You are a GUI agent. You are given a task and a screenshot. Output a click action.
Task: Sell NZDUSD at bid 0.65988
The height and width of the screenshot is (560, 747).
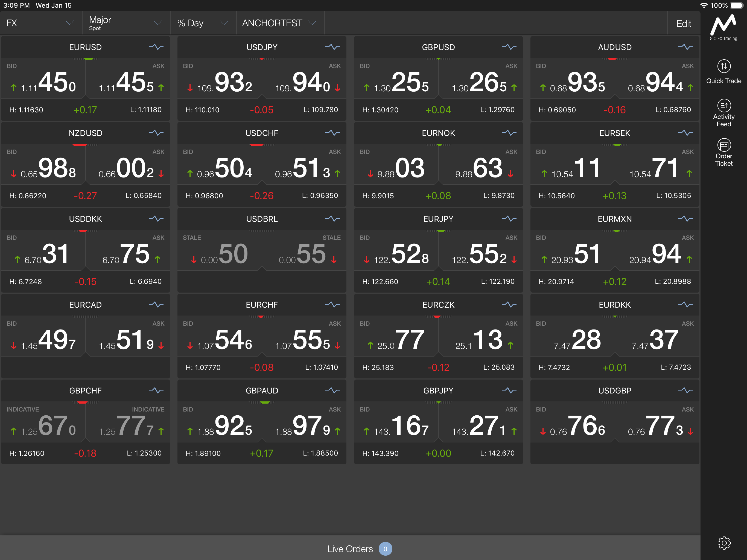click(43, 164)
